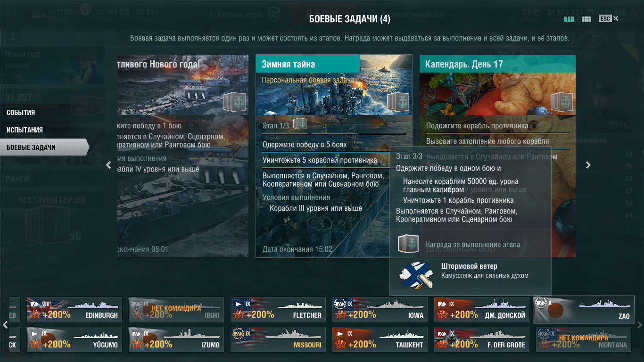644x362 pixels.
Task: Switch to the compact grid view
Action: point(586,19)
